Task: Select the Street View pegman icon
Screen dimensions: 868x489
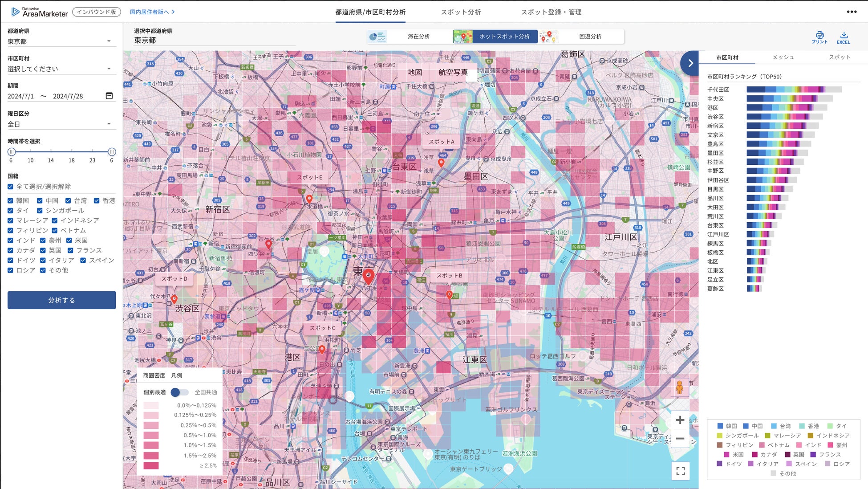Action: point(679,387)
